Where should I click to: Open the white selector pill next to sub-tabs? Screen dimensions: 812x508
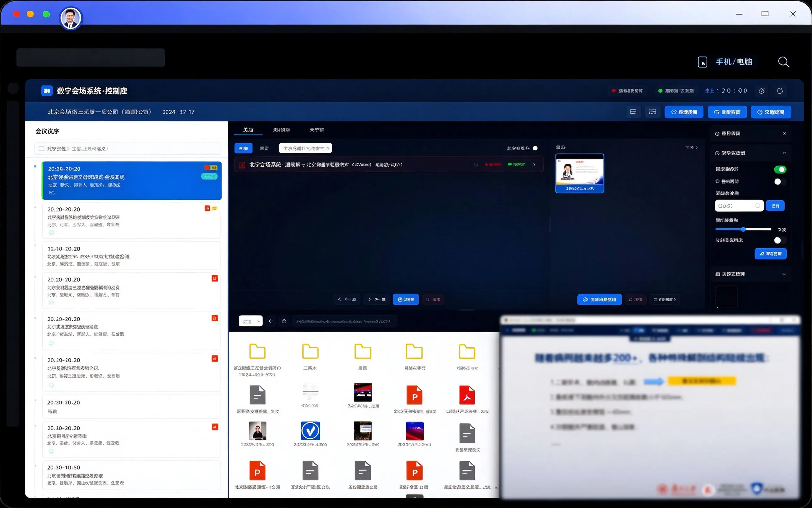pyautogui.click(x=305, y=148)
